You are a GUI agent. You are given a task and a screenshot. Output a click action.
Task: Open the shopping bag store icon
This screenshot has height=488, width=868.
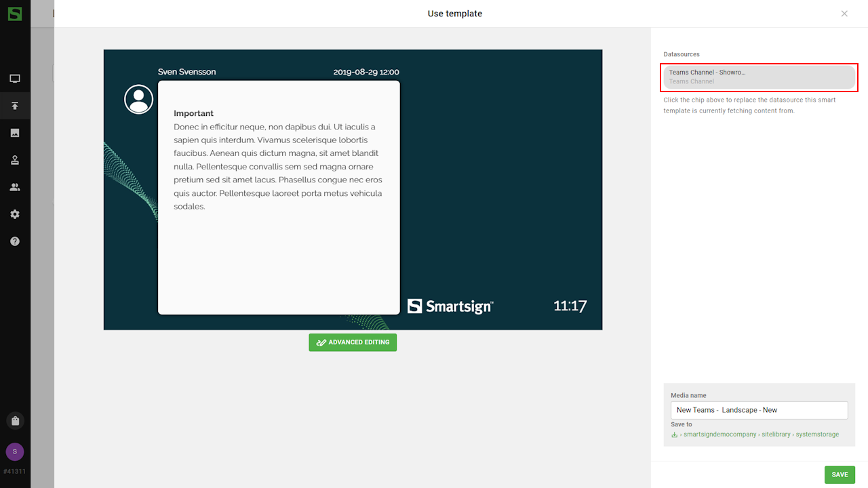pyautogui.click(x=15, y=421)
